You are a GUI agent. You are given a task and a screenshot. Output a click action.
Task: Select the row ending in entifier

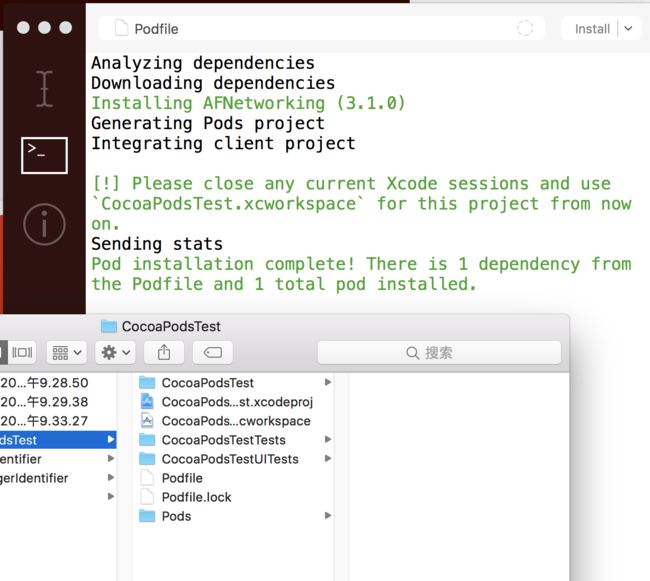point(58,459)
